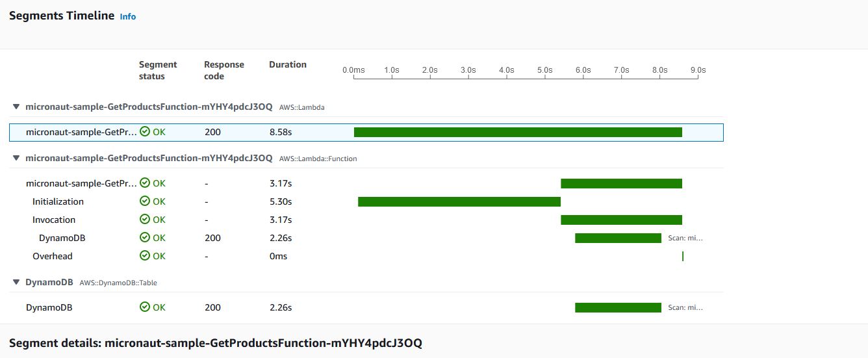Select the Invocation subsegment row
868x358 pixels.
(366, 220)
